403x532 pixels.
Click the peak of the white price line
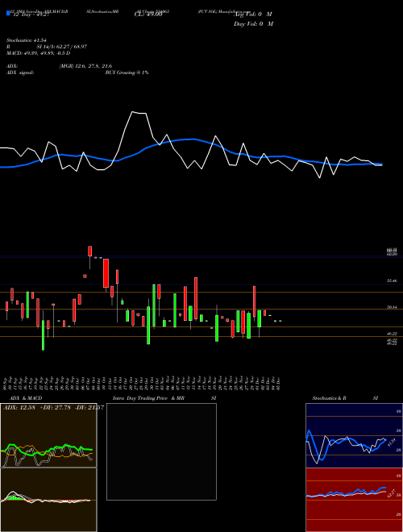[x=133, y=111]
